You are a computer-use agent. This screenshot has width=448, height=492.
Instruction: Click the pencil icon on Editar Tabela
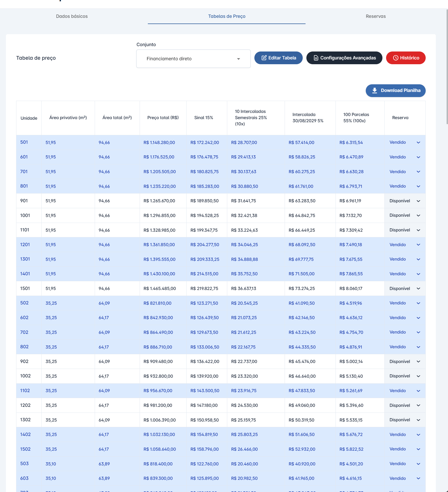[x=264, y=58]
